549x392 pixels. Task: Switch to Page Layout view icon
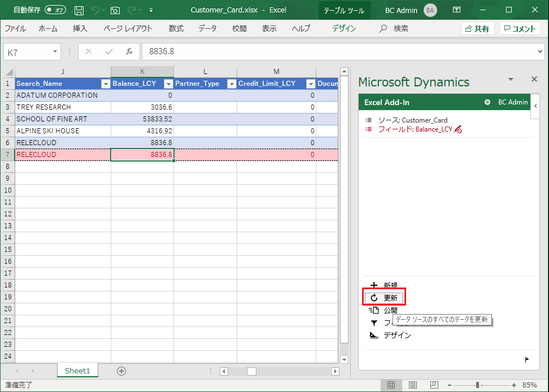coord(413,385)
